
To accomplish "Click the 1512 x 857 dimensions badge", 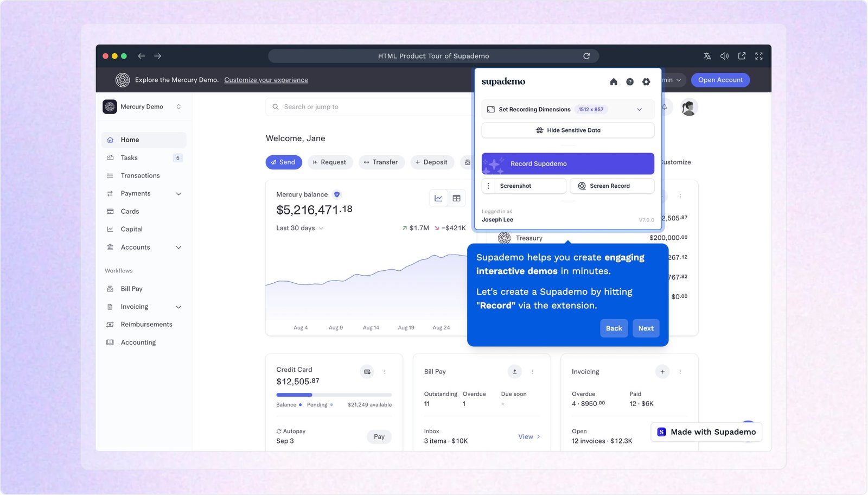I will click(591, 110).
